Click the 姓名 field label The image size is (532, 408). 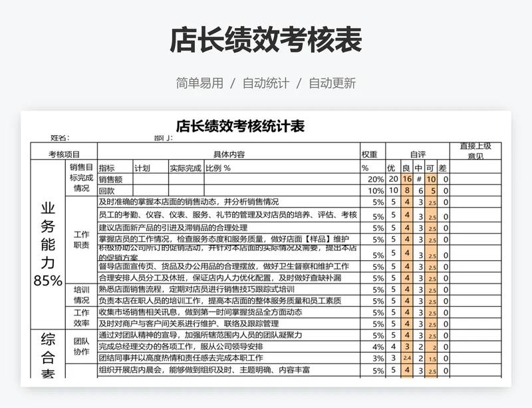(x=60, y=138)
